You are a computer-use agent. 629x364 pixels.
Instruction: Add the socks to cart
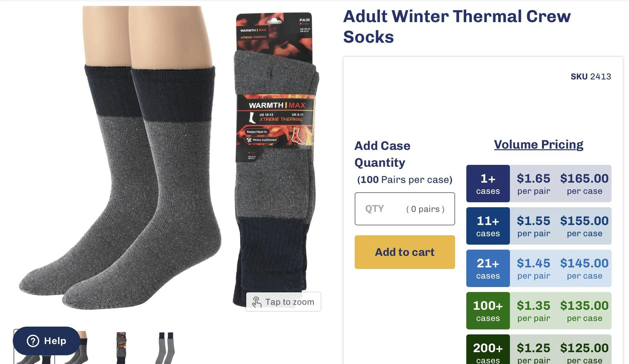405,252
